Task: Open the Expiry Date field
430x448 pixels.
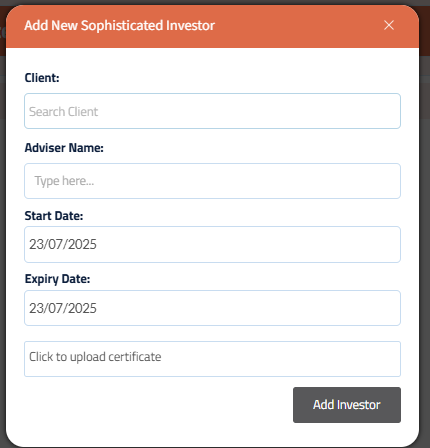Action: click(212, 308)
